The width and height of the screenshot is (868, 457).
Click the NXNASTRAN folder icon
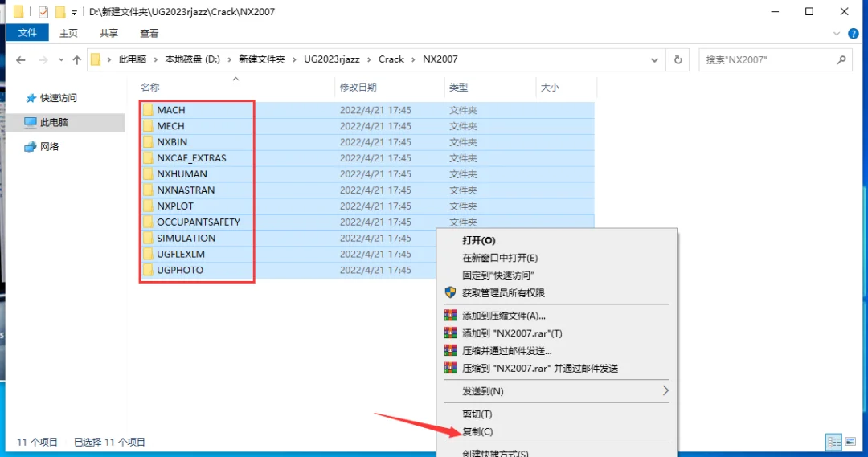click(148, 190)
